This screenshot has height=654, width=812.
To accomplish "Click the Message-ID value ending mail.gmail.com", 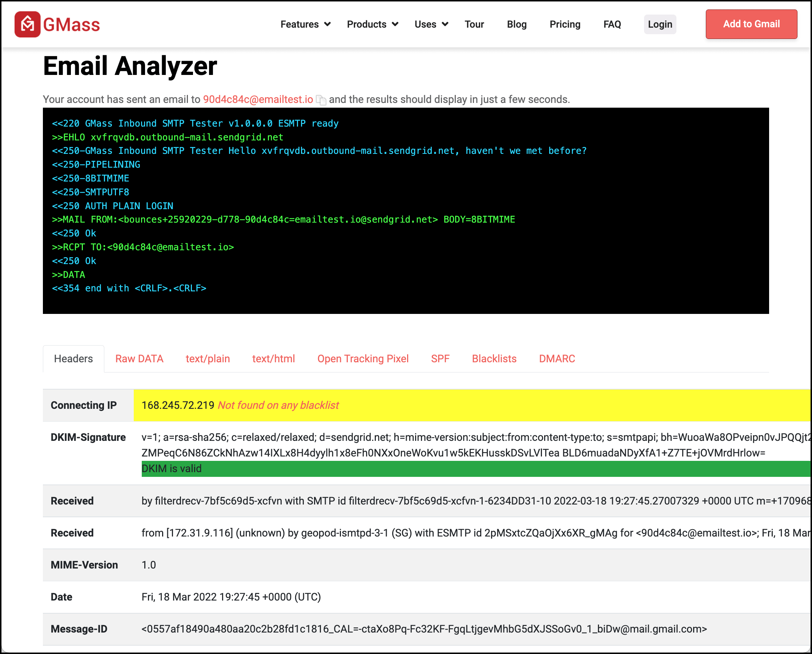I will [x=424, y=629].
